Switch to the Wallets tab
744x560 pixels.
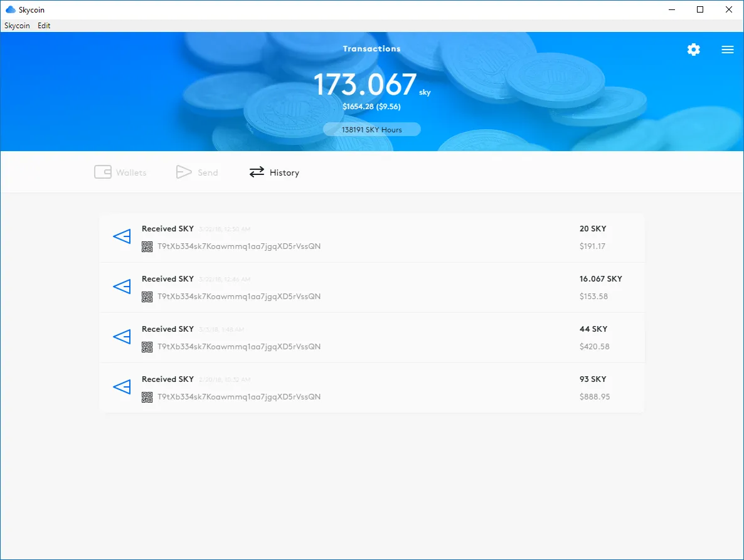[x=120, y=172]
